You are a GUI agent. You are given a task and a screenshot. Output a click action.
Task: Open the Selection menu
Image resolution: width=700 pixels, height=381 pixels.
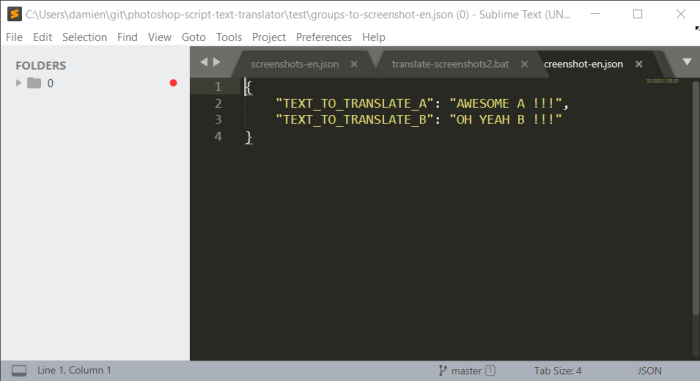pos(84,37)
